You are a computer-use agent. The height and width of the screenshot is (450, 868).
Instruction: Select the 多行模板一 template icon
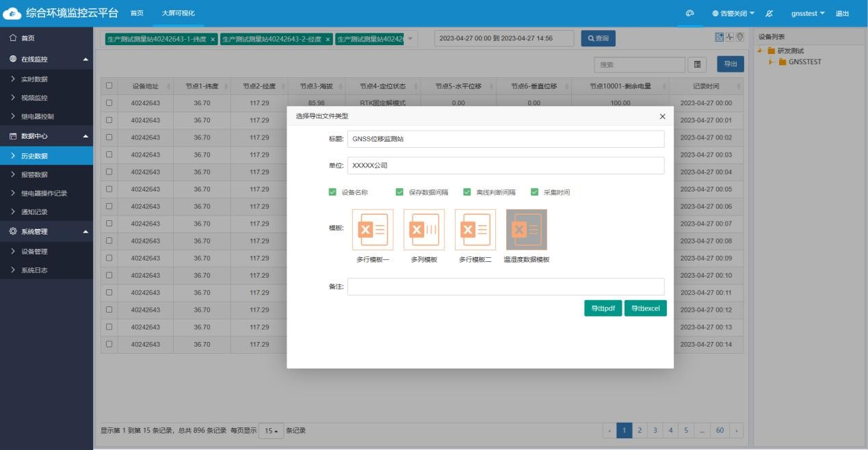[373, 230]
